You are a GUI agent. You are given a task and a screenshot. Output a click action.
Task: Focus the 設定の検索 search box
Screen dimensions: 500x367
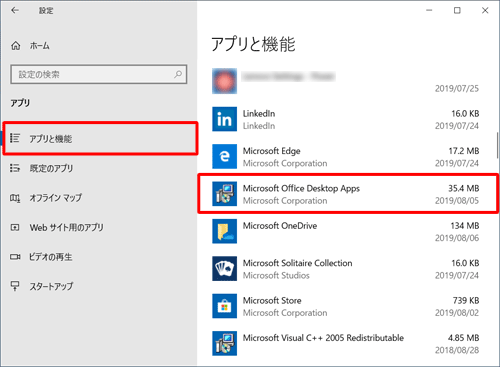99,74
